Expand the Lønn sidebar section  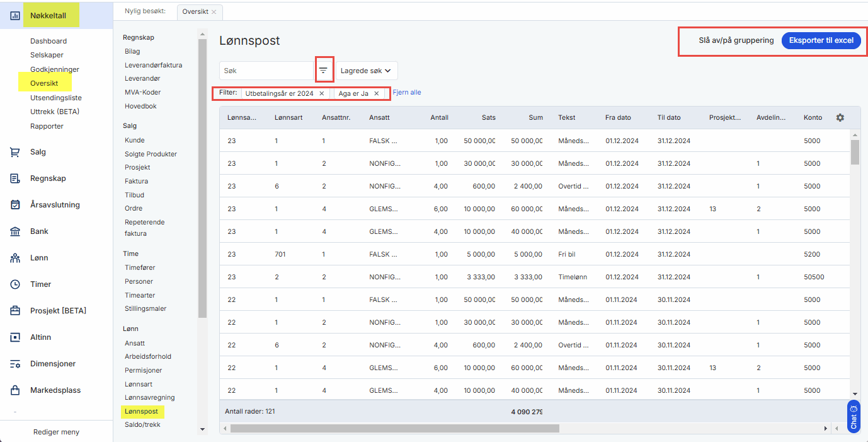click(39, 258)
